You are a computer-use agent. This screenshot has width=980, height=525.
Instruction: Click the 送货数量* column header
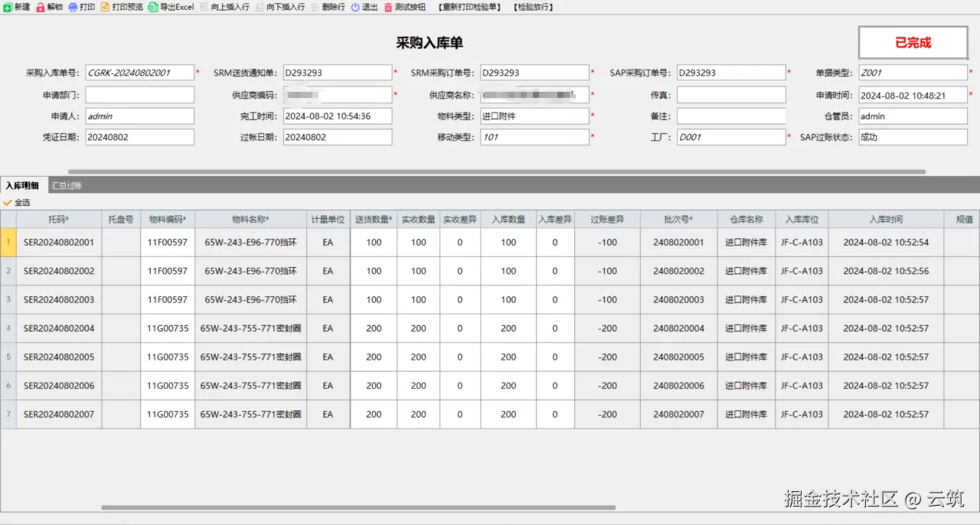click(x=374, y=220)
